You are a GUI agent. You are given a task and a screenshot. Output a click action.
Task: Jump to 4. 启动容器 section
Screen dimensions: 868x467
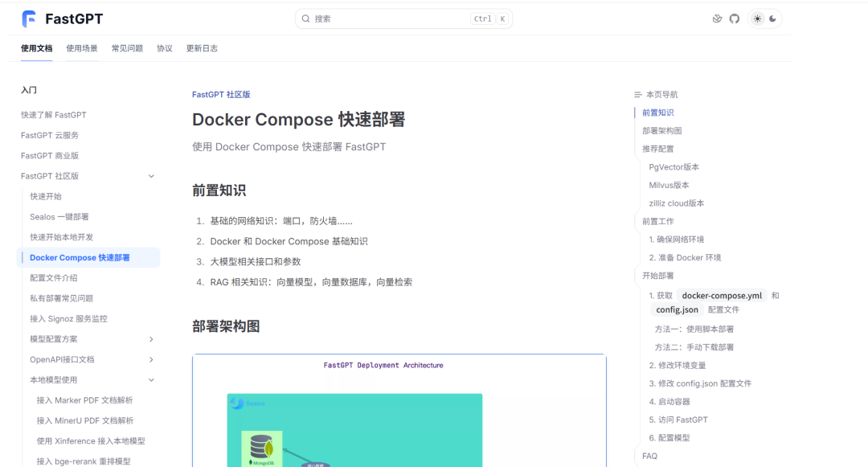tap(669, 402)
